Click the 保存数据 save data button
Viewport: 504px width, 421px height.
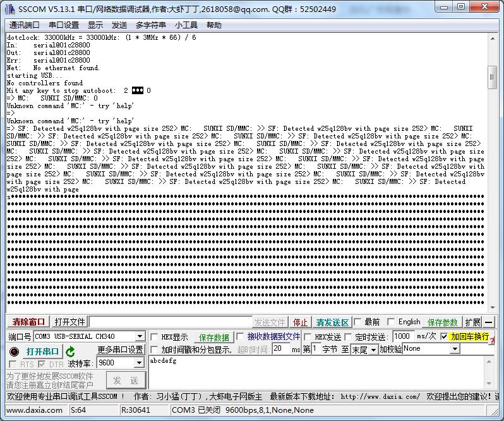(x=213, y=338)
